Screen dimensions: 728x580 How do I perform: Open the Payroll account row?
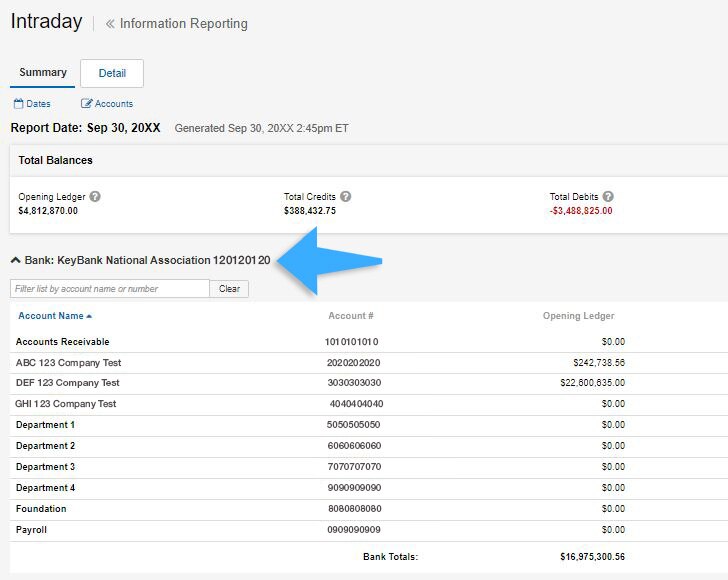(31, 530)
